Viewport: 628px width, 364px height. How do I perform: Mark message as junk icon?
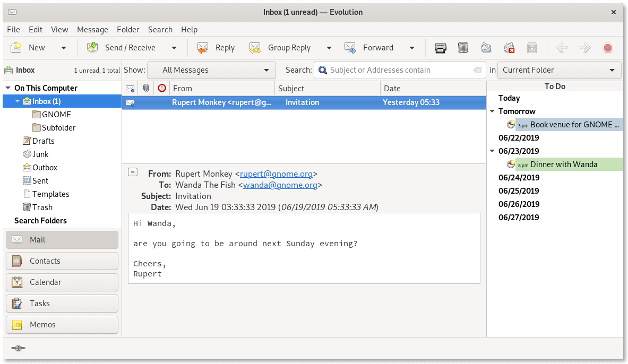click(486, 48)
